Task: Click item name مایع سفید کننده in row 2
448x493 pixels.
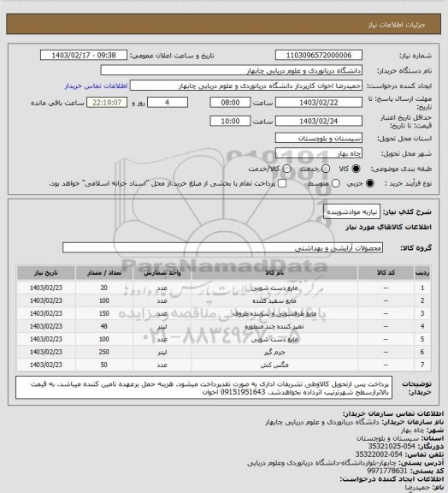Action: pyautogui.click(x=274, y=301)
